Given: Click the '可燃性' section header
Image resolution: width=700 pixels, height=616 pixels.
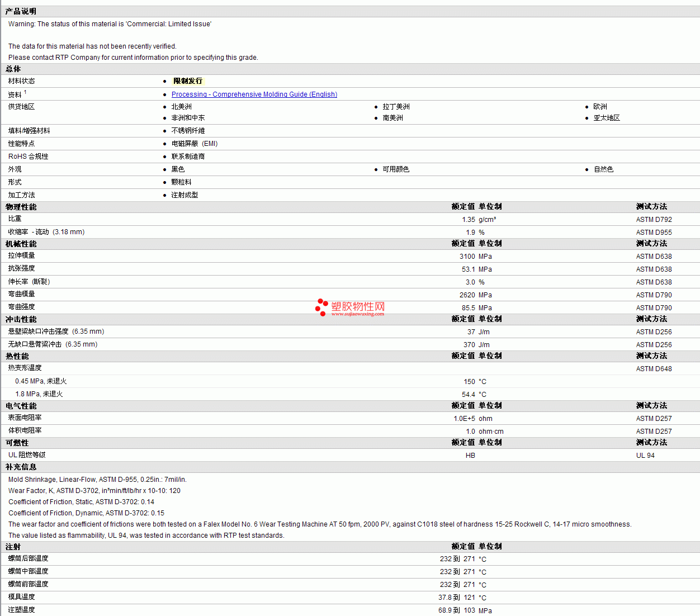Looking at the screenshot, I should click(x=17, y=443).
